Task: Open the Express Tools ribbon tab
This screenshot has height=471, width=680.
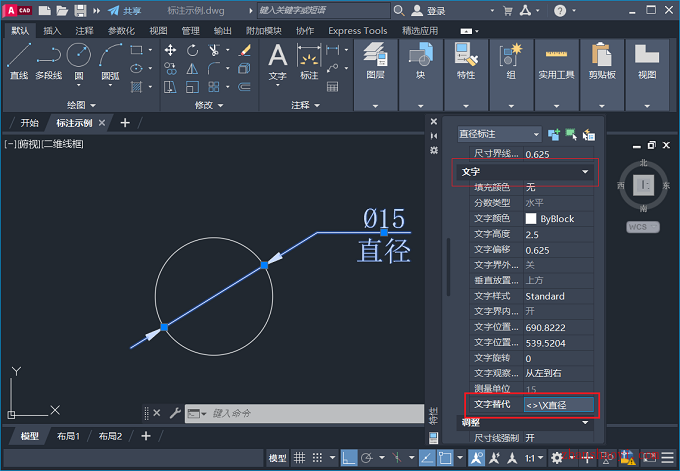Action: pyautogui.click(x=358, y=31)
